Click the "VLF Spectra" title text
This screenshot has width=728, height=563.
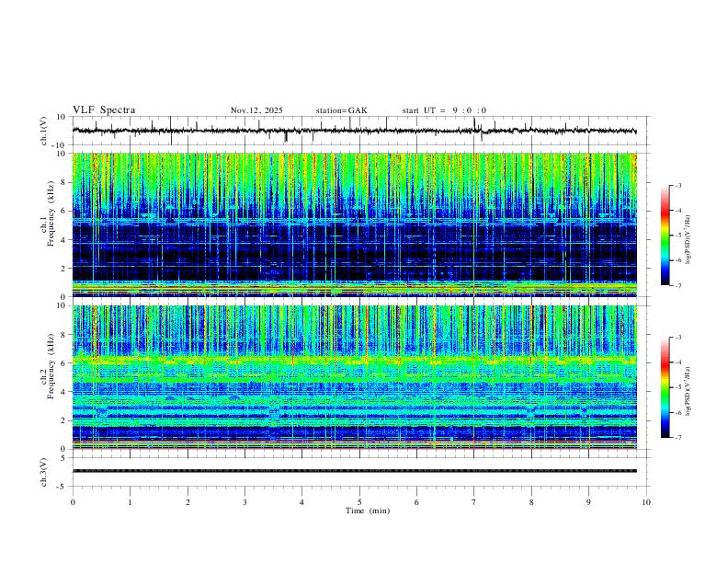tap(104, 110)
